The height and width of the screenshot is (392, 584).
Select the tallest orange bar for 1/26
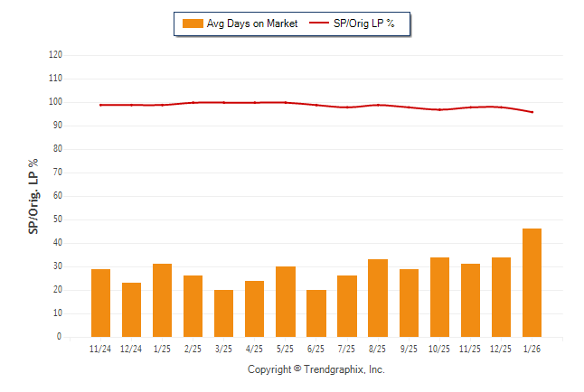532,283
